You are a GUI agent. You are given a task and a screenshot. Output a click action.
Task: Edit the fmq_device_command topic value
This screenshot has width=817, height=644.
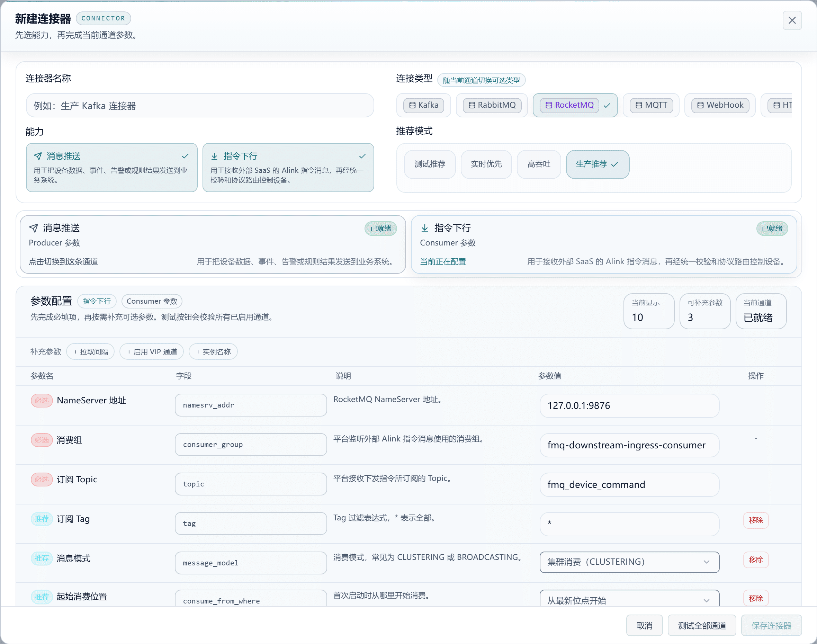tap(629, 484)
